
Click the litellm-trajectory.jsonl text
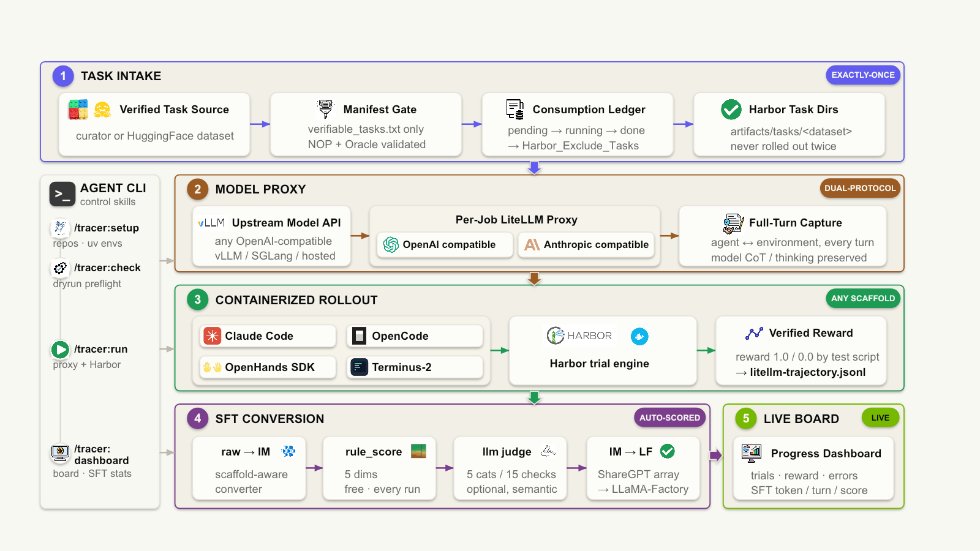[807, 372]
